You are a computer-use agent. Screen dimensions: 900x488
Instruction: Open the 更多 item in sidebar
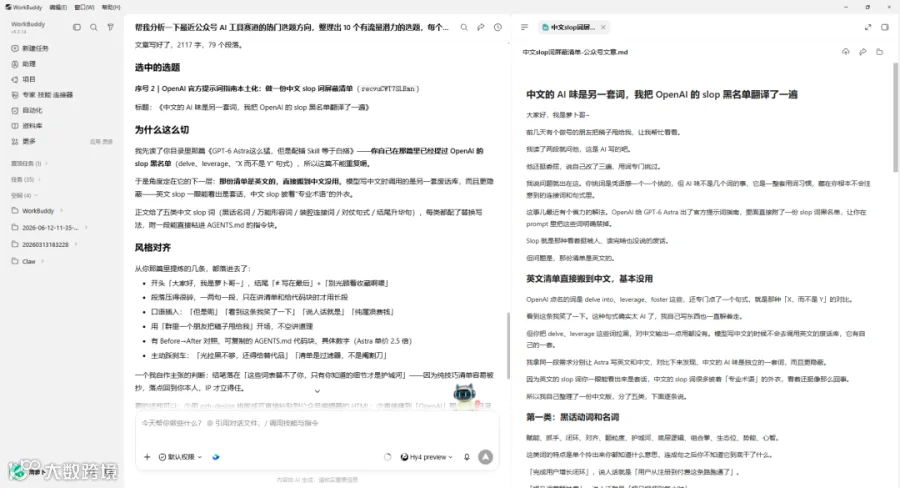29,141
